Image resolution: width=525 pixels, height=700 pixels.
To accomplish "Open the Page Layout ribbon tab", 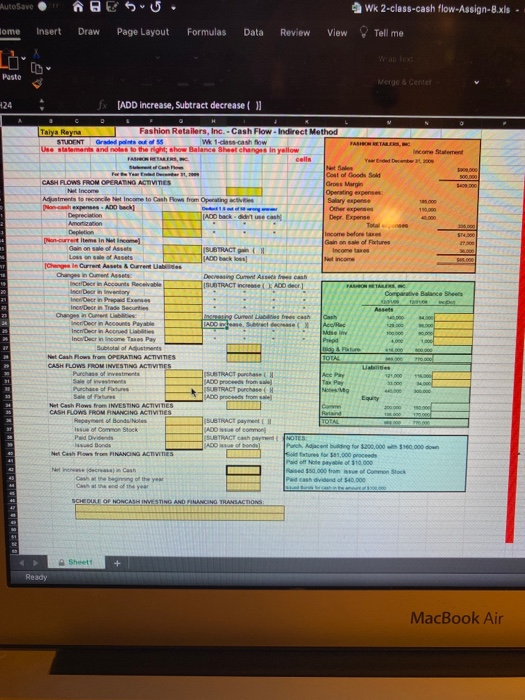I will [143, 32].
